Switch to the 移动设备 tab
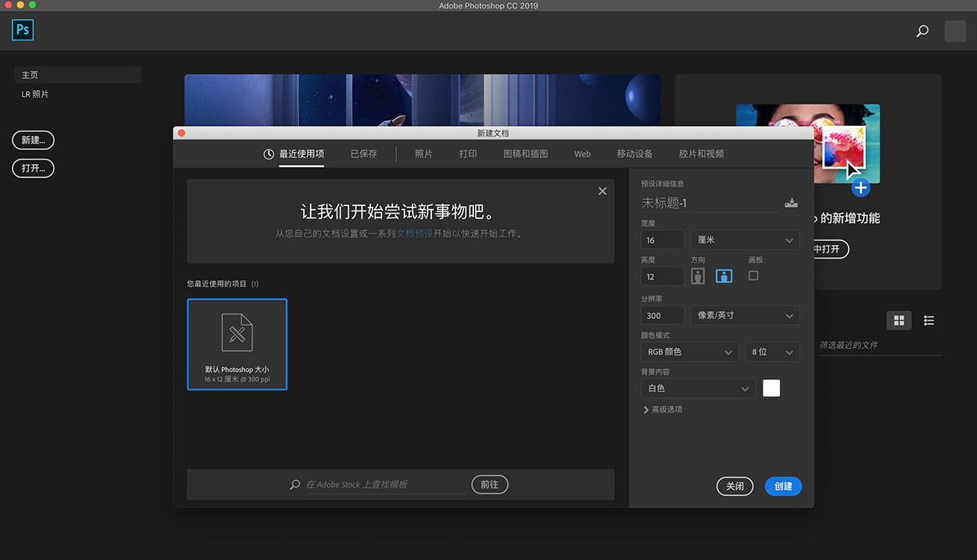Viewport: 977px width, 560px height. [x=635, y=154]
